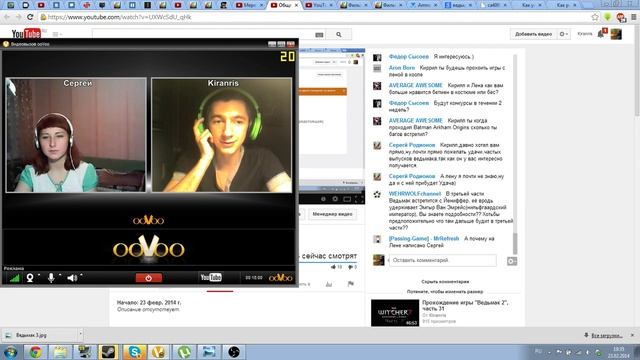Switch to the Facebook tab
This screenshot has height=360, width=640.
[458, 5]
